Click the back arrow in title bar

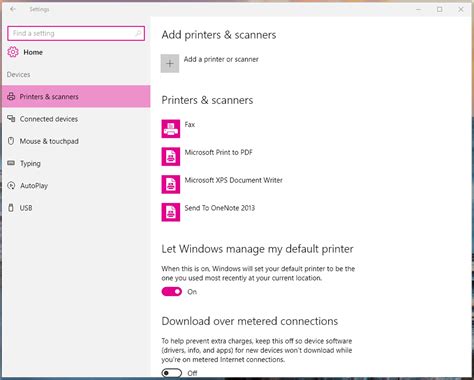13,9
